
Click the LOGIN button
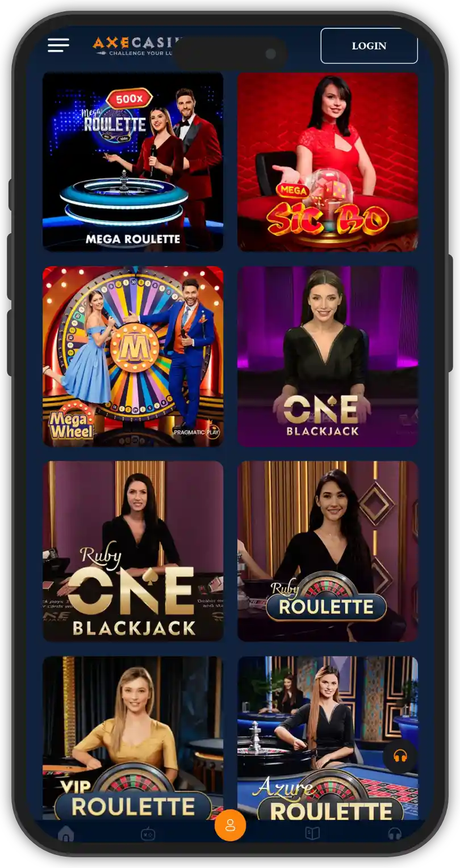369,46
